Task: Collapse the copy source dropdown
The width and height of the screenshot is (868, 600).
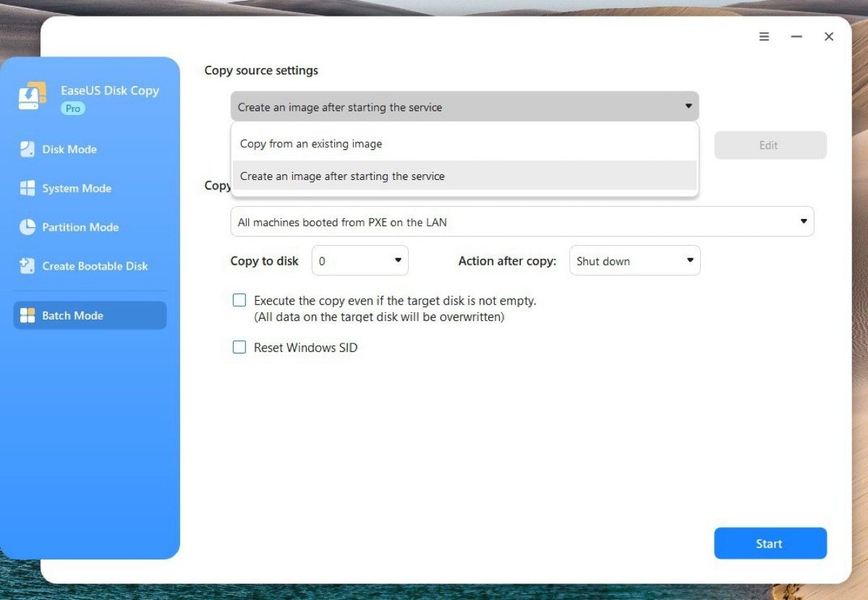Action: pos(464,106)
